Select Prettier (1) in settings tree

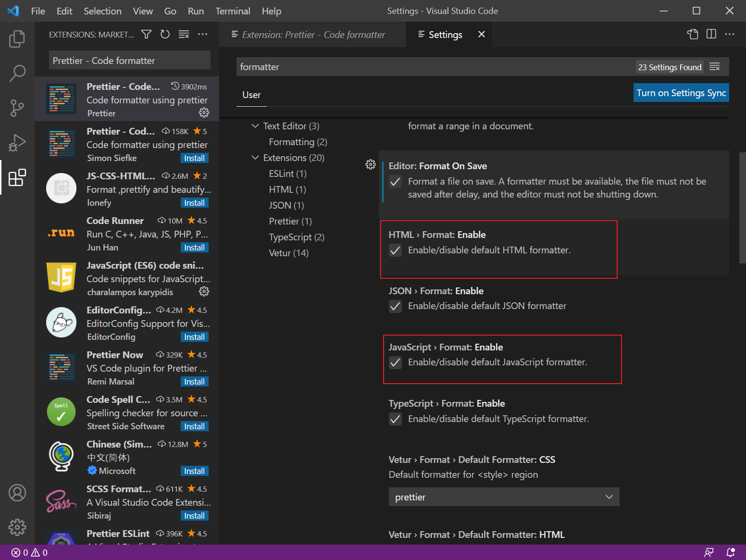click(290, 221)
